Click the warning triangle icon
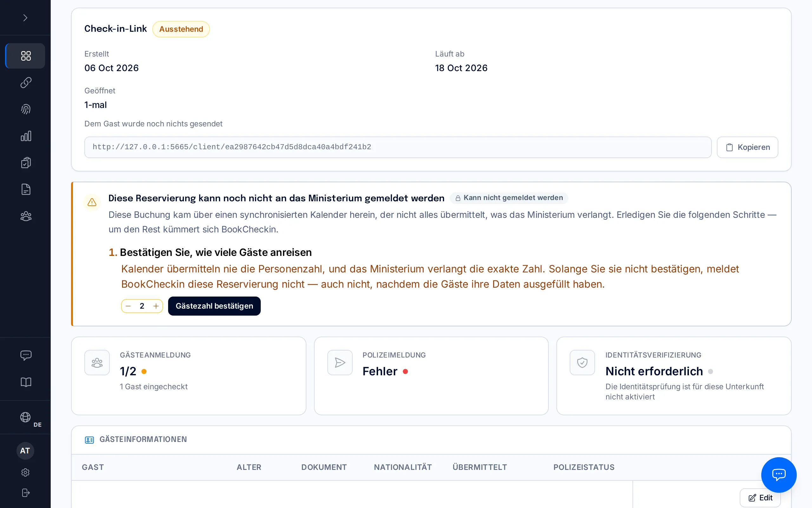The width and height of the screenshot is (812, 508). point(92,202)
